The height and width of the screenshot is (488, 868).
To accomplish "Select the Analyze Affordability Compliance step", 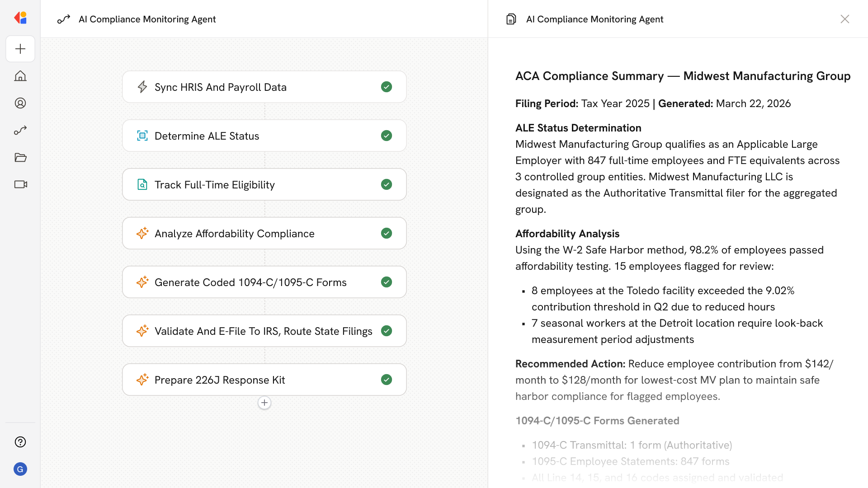I will click(234, 233).
